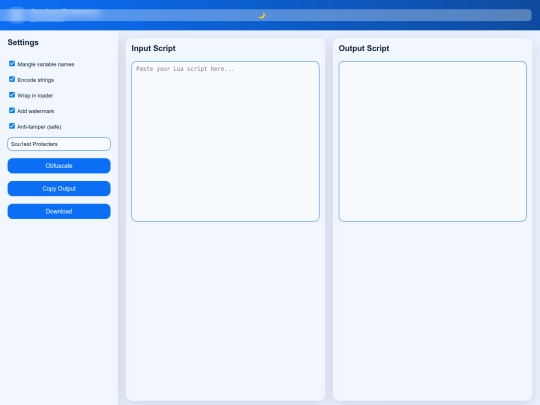Click the Output Script heading

coord(364,48)
